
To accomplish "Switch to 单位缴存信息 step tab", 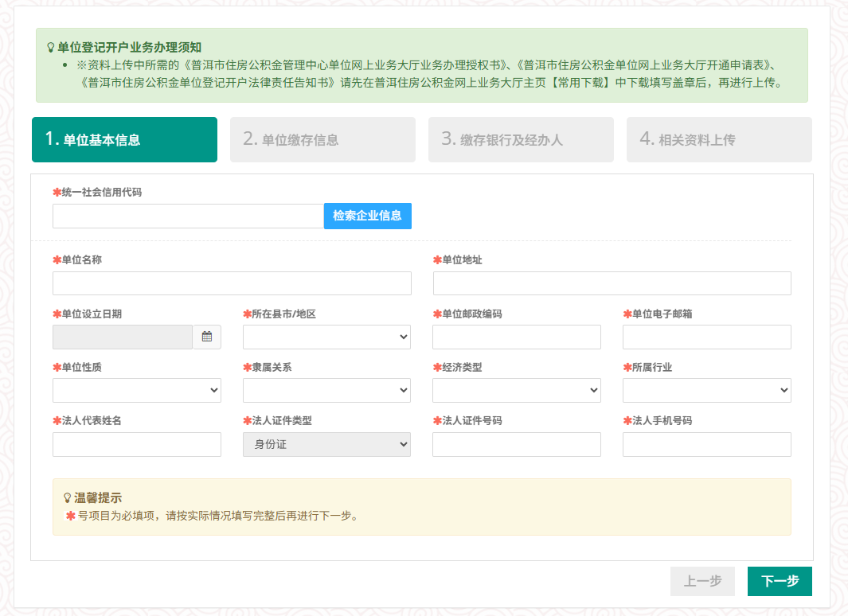I will coord(322,140).
